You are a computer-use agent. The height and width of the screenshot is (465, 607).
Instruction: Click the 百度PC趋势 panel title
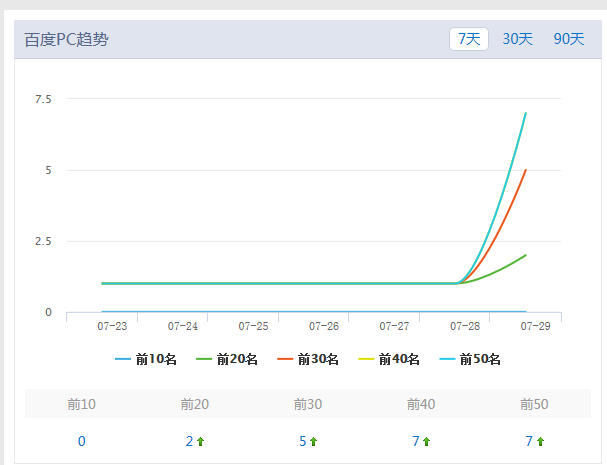pyautogui.click(x=66, y=39)
